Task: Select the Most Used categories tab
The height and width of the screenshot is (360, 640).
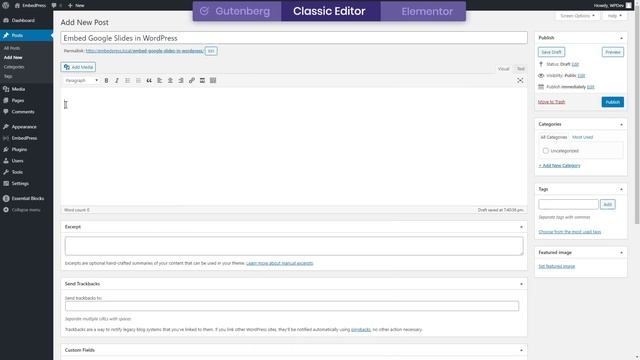Action: [x=582, y=137]
